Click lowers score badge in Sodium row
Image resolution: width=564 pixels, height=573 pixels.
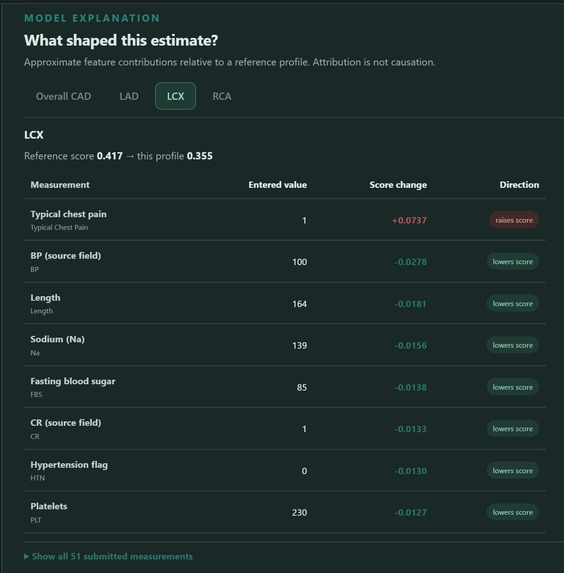(512, 345)
